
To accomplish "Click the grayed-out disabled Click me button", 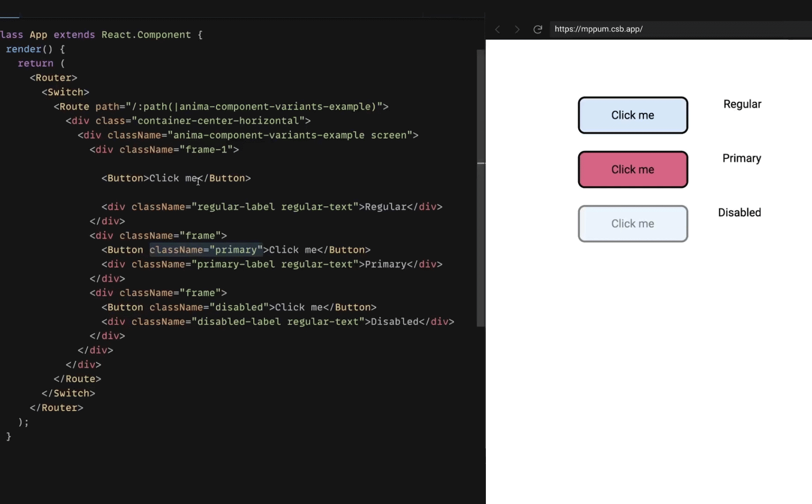I will (632, 224).
